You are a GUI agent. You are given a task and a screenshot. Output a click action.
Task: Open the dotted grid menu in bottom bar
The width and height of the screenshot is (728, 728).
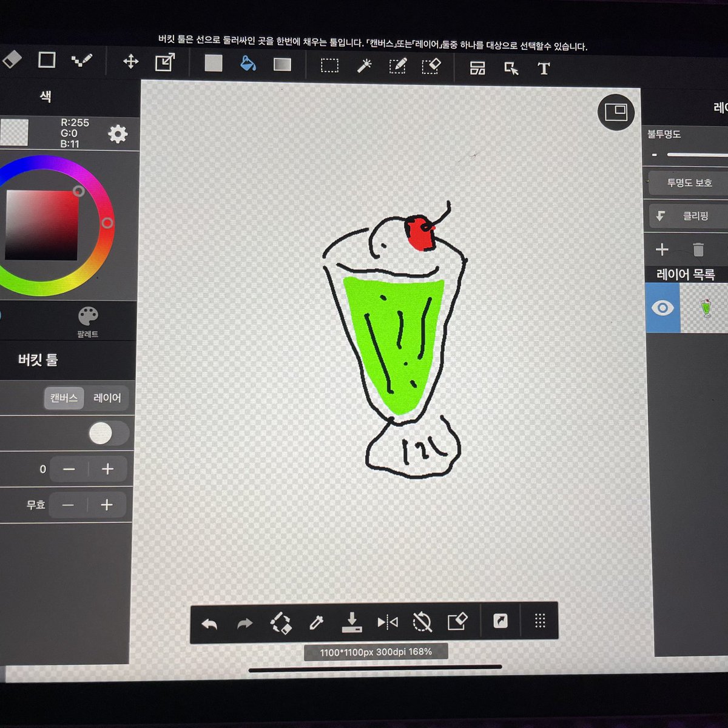click(540, 621)
